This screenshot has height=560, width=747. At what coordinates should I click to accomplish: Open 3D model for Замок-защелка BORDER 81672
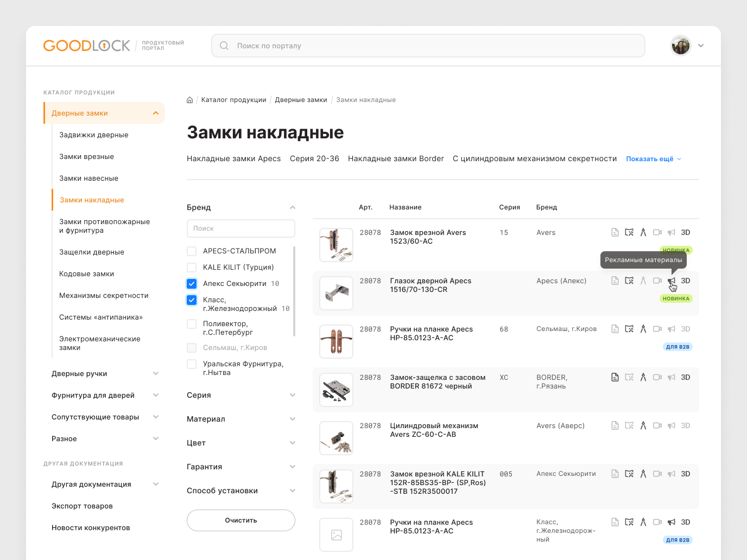click(686, 377)
